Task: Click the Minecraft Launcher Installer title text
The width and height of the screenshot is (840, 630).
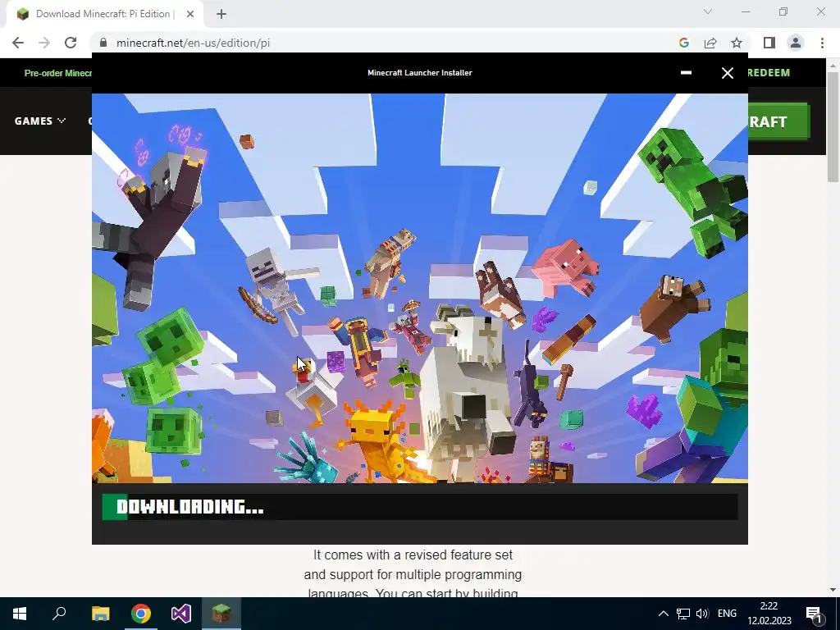Action: pyautogui.click(x=420, y=73)
